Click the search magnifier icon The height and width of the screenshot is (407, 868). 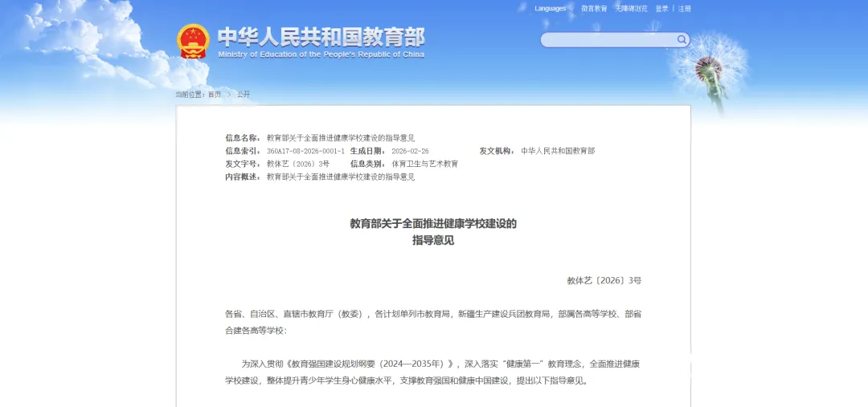[681, 40]
